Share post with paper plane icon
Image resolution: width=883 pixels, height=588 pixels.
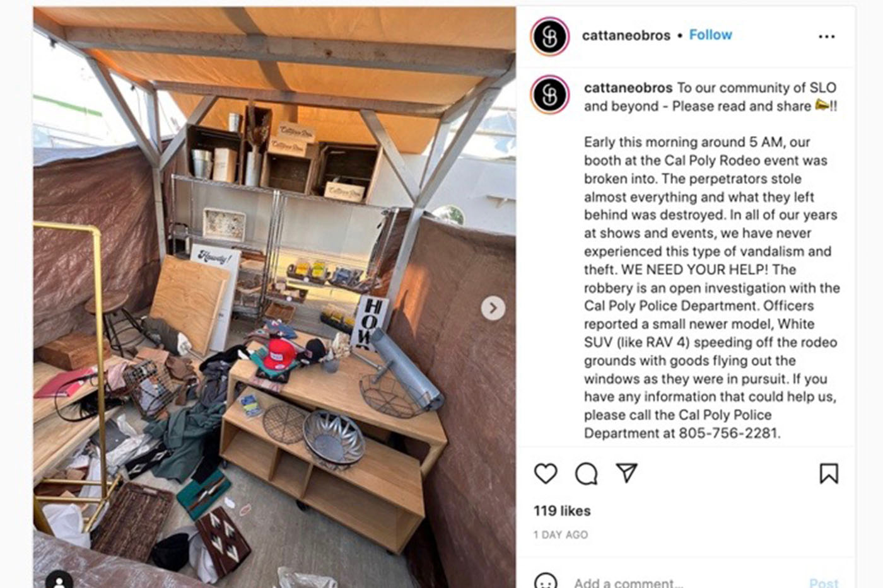[626, 473]
